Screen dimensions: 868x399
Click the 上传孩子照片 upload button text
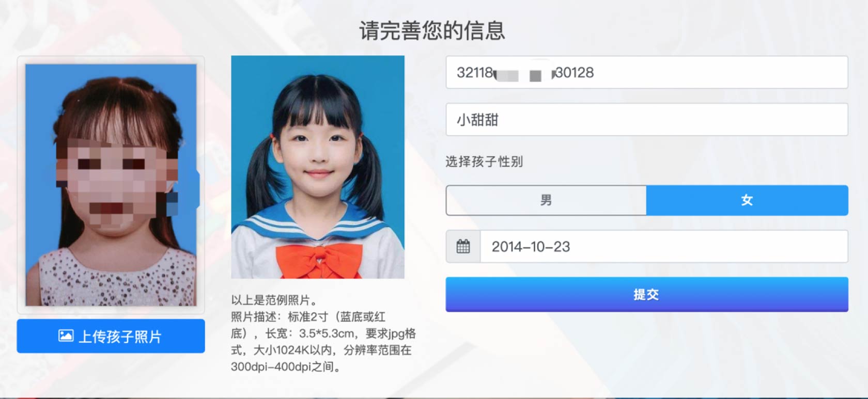click(120, 337)
